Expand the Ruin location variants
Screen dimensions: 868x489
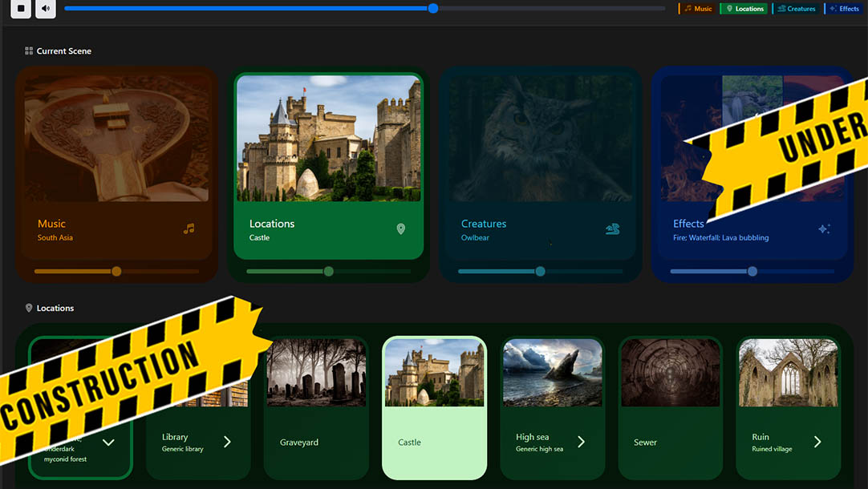[x=817, y=442]
